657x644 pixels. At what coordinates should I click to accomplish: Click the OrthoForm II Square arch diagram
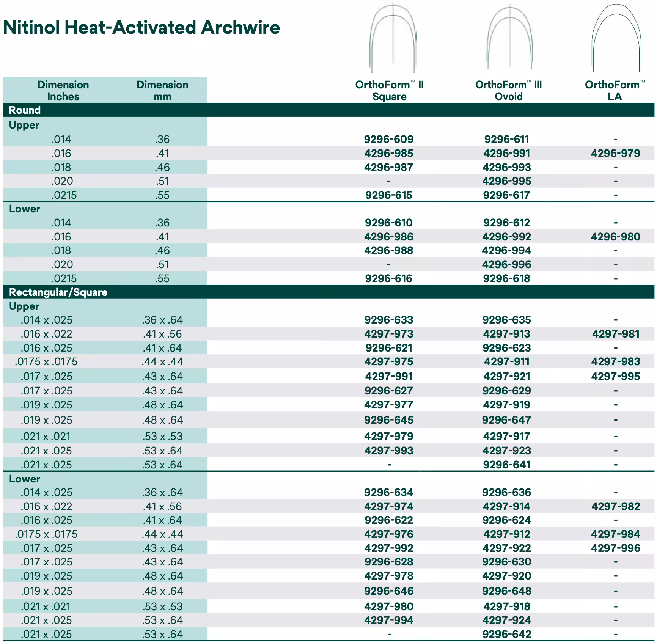393,38
